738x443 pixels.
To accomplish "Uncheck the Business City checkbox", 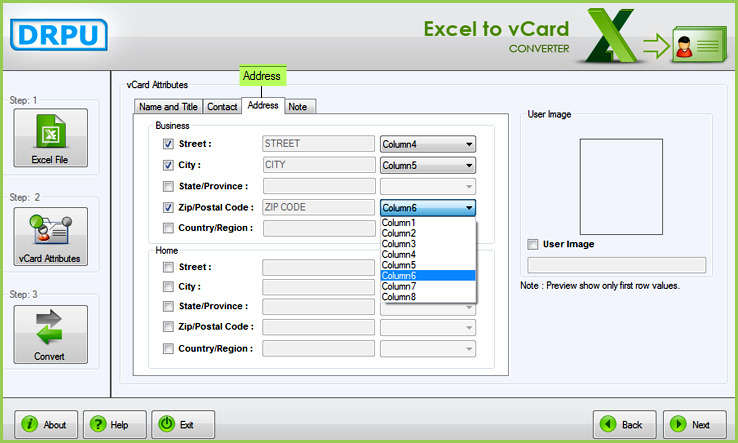I will pyautogui.click(x=168, y=165).
